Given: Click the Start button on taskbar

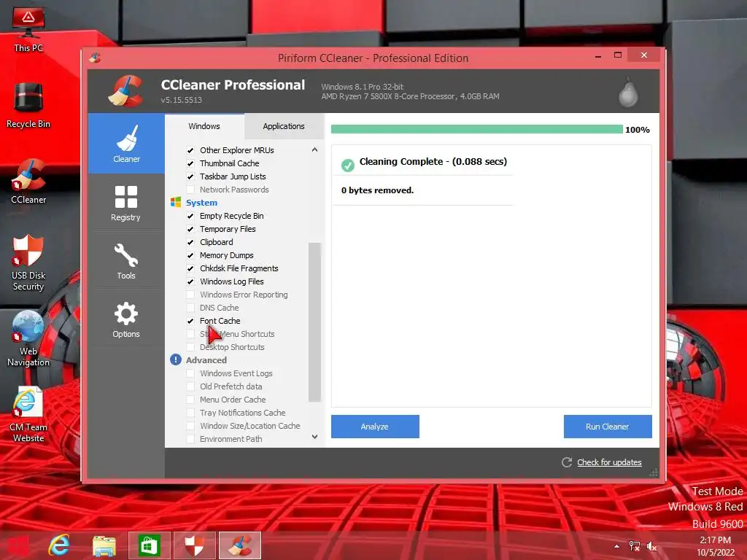Looking at the screenshot, I should click(x=17, y=545).
